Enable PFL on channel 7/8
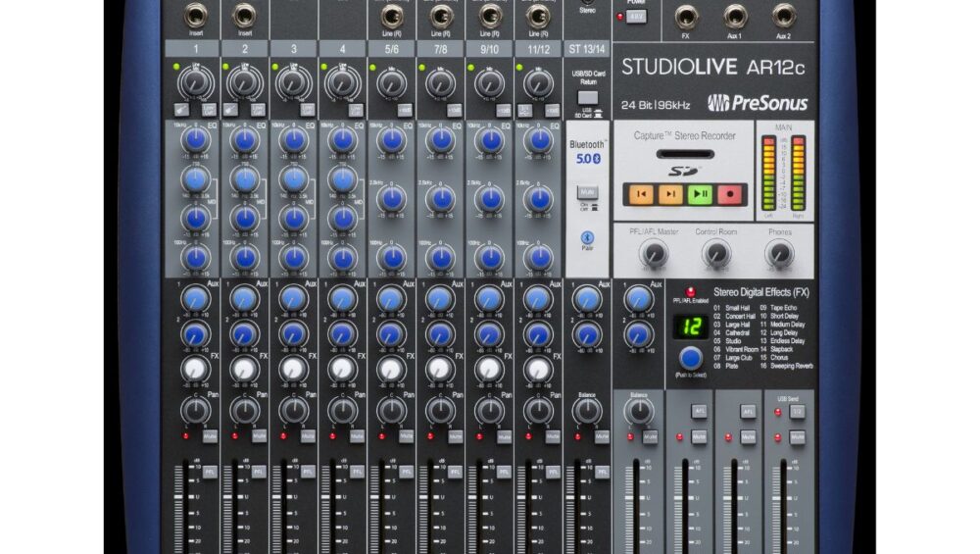 point(455,472)
